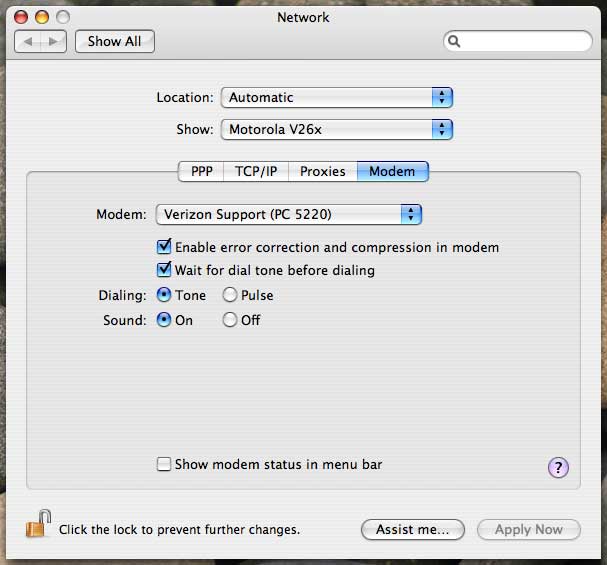Image resolution: width=607 pixels, height=565 pixels.
Task: Click the red close window button
Action: click(21, 17)
